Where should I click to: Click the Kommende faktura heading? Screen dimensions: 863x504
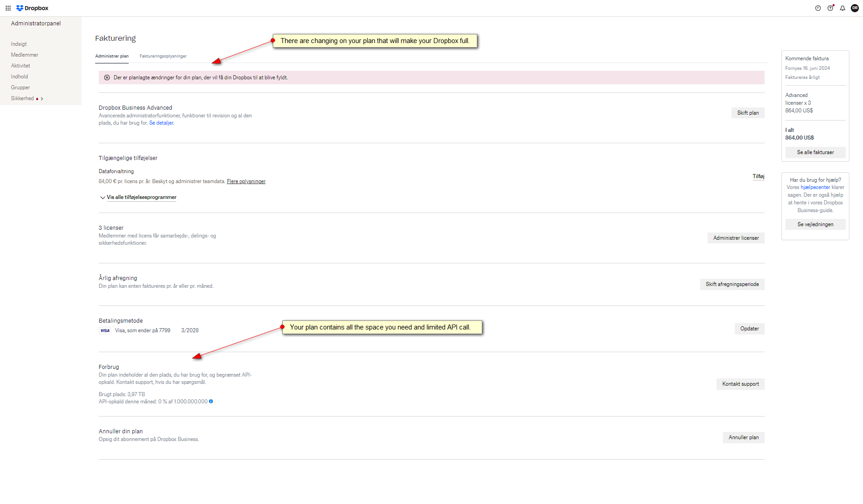[x=807, y=58]
